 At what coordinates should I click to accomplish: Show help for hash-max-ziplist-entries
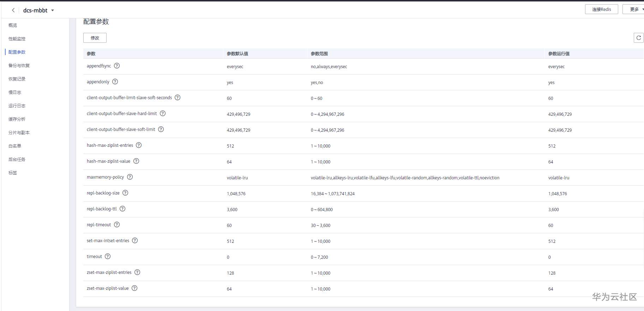[139, 145]
